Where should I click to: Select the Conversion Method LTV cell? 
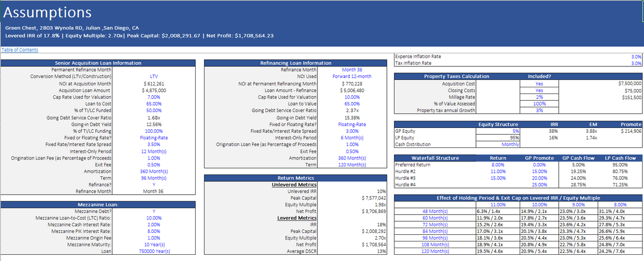click(x=154, y=77)
